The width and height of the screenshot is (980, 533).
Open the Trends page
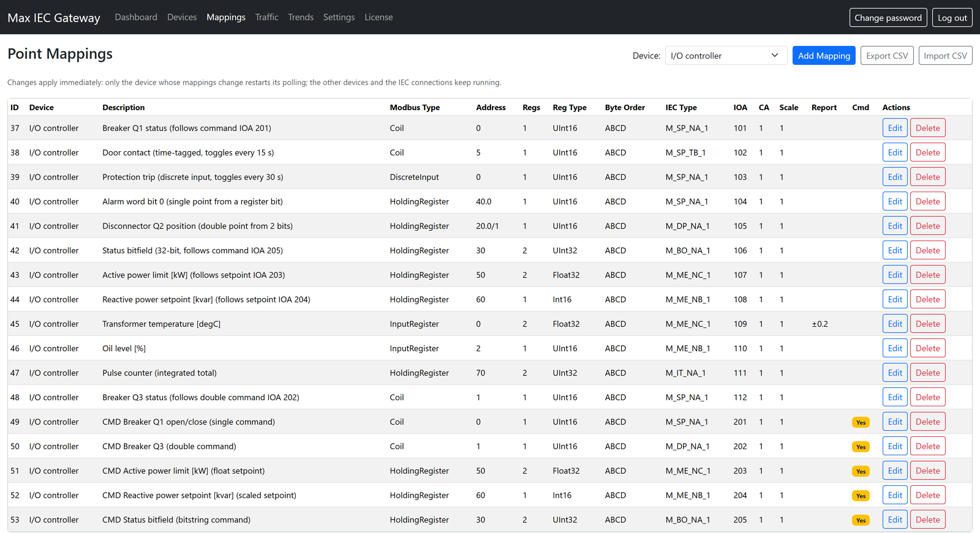301,17
